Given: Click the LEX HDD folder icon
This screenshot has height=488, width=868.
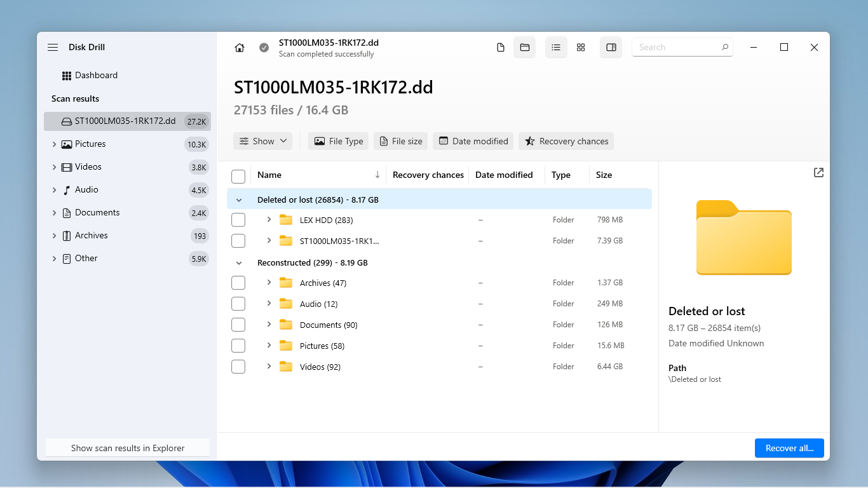Looking at the screenshot, I should tap(286, 220).
